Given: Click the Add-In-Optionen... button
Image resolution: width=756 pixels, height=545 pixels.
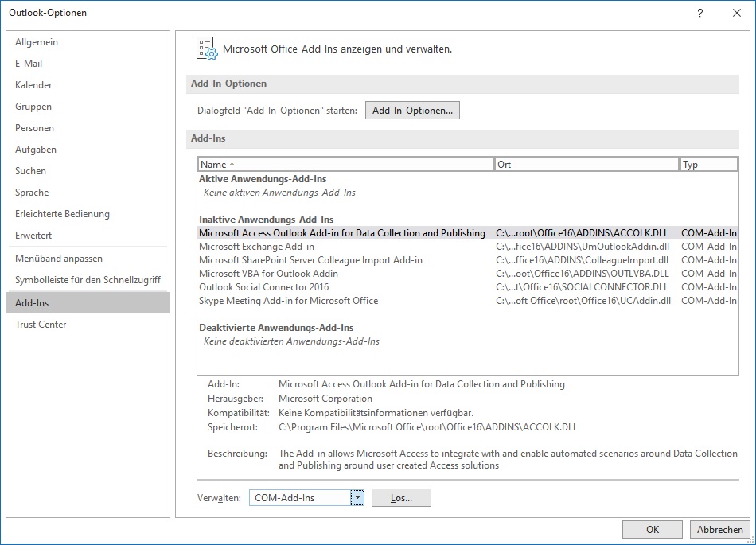Looking at the screenshot, I should [x=412, y=111].
